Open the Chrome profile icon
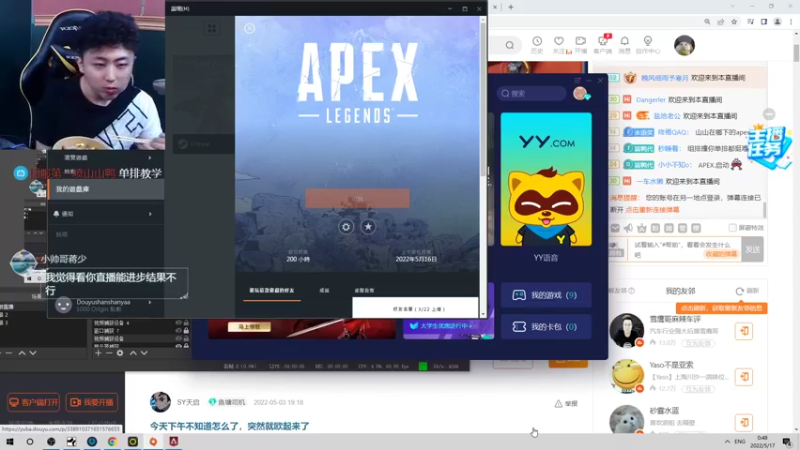 click(x=778, y=22)
